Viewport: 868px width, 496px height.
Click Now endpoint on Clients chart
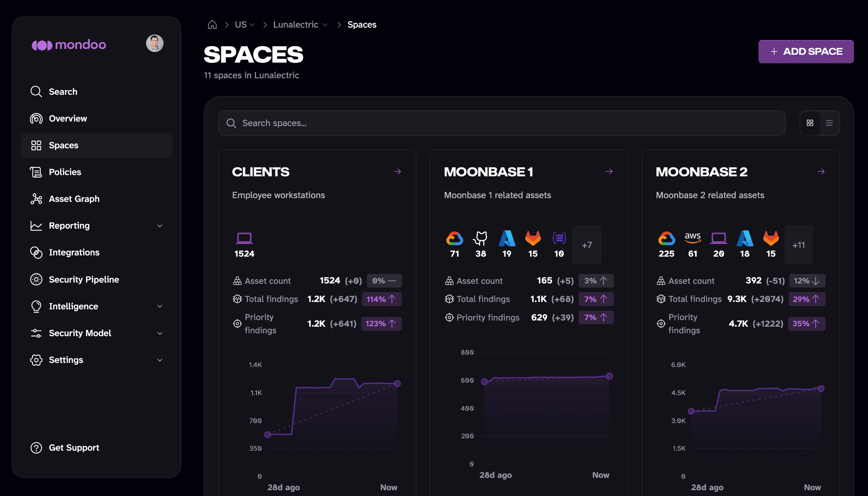[x=397, y=384]
